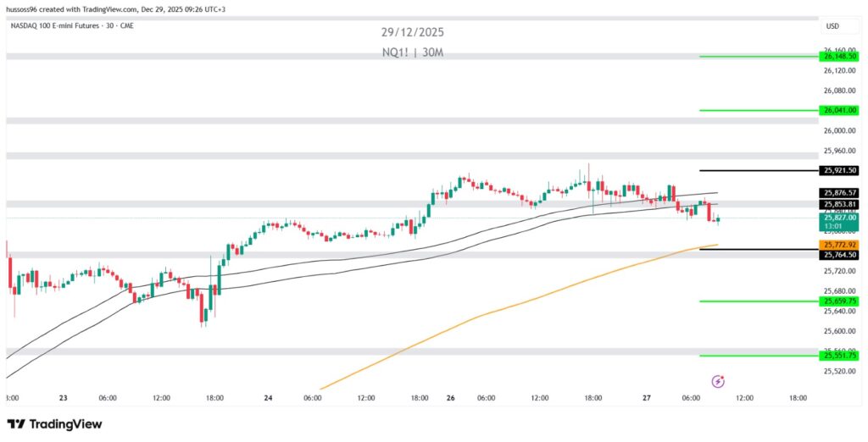This screenshot has height=442, width=868.
Task: Click the 26,148.50 green price label
Action: coord(839,57)
